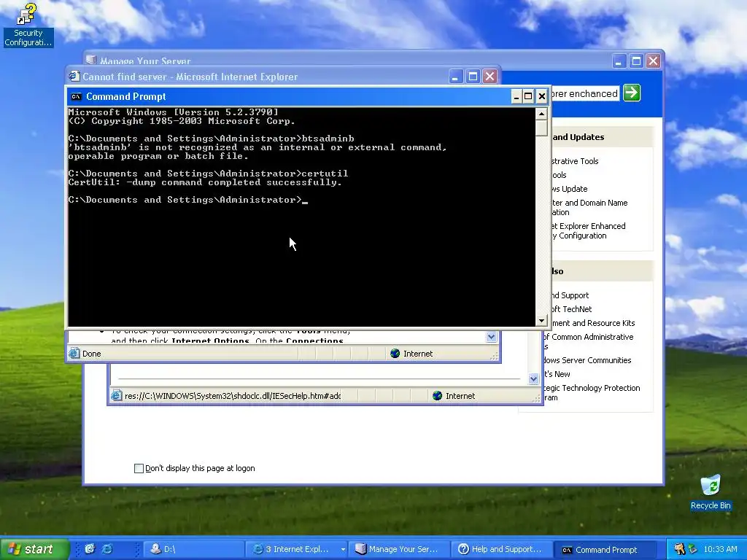Switch to the D:\ taskbar button
The width and height of the screenshot is (747, 560).
[x=194, y=549]
